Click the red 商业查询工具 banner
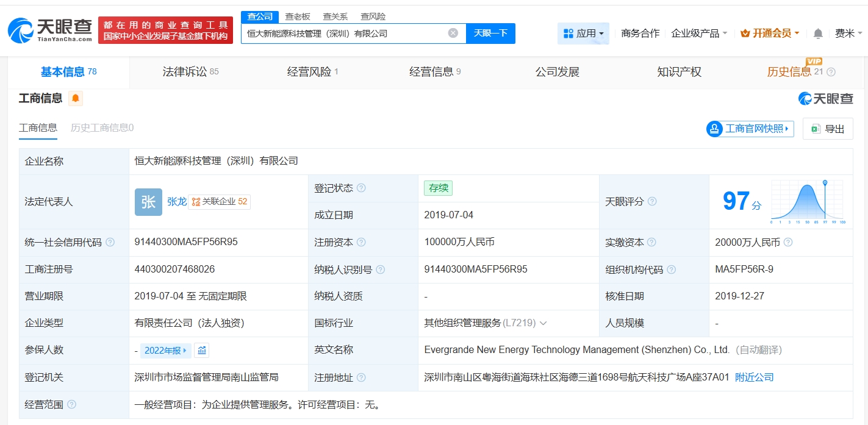Screen dimensions: 868x425 (x=165, y=30)
